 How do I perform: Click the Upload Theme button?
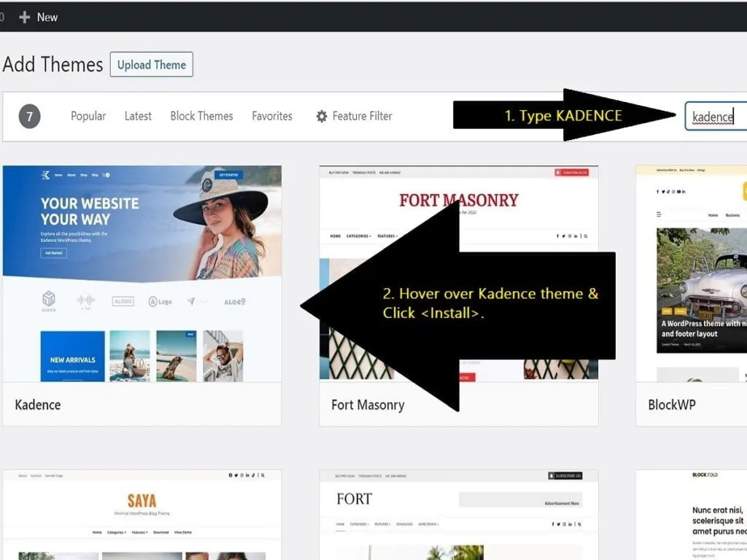click(152, 64)
